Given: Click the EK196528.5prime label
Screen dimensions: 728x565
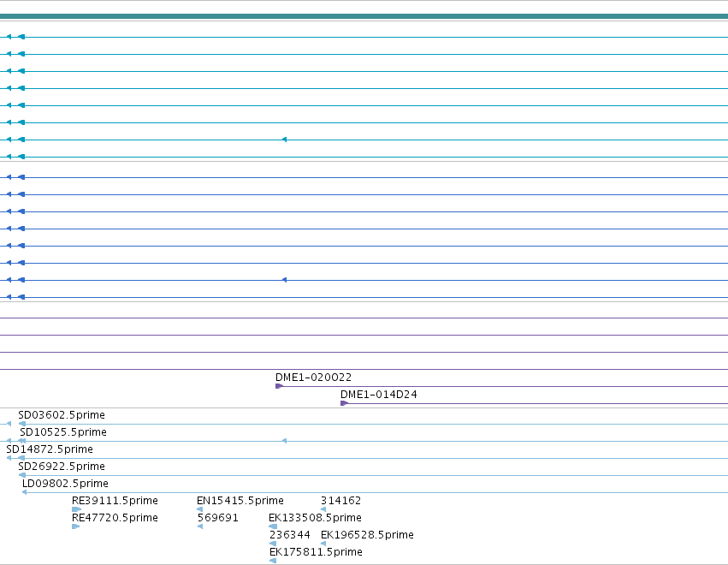Looking at the screenshot, I should tap(367, 535).
